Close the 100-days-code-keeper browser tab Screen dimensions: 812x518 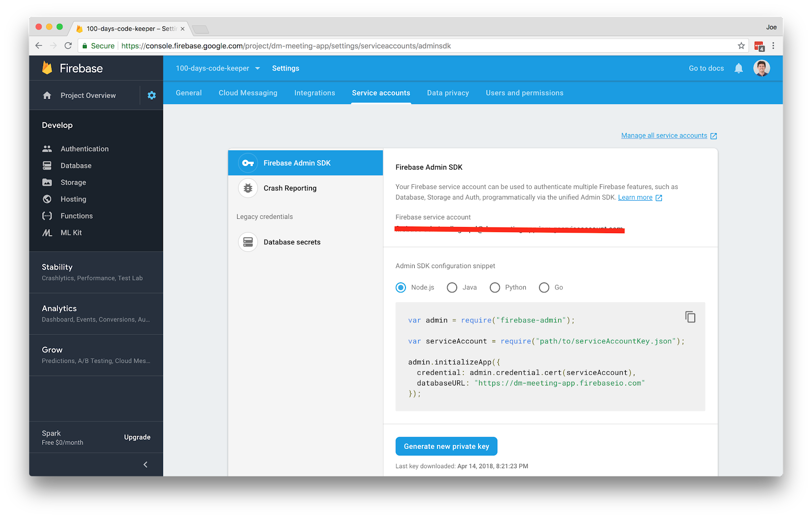pos(183,29)
